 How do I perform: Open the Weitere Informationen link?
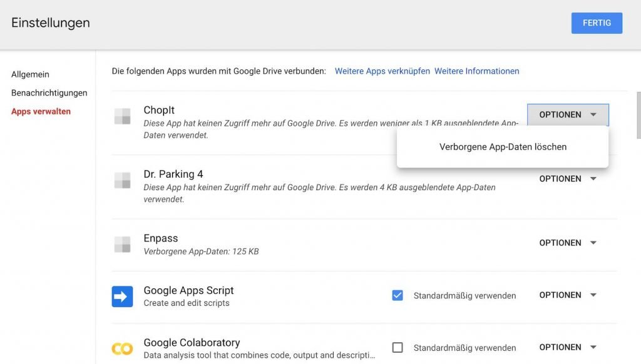click(x=476, y=71)
